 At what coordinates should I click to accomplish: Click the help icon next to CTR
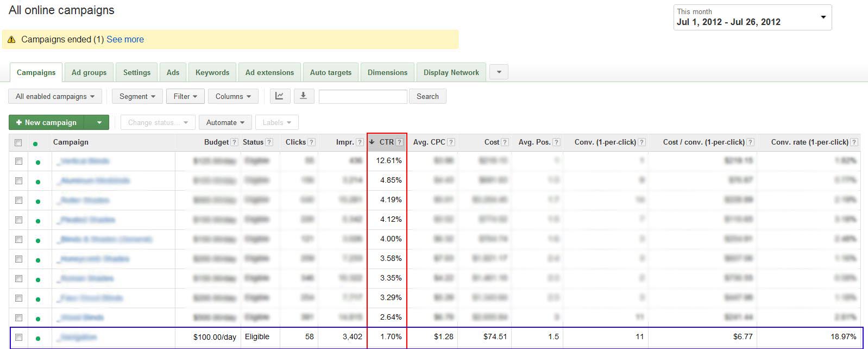[x=400, y=142]
